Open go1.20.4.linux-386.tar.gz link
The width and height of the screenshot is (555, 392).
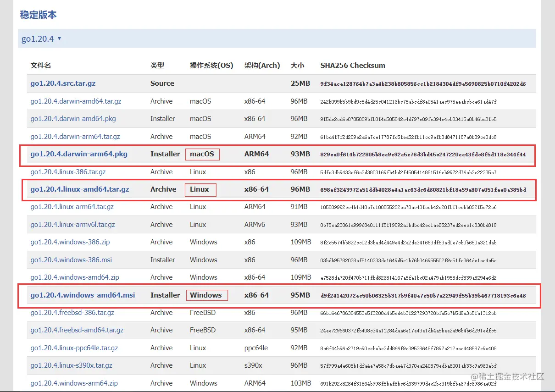pyautogui.click(x=68, y=172)
